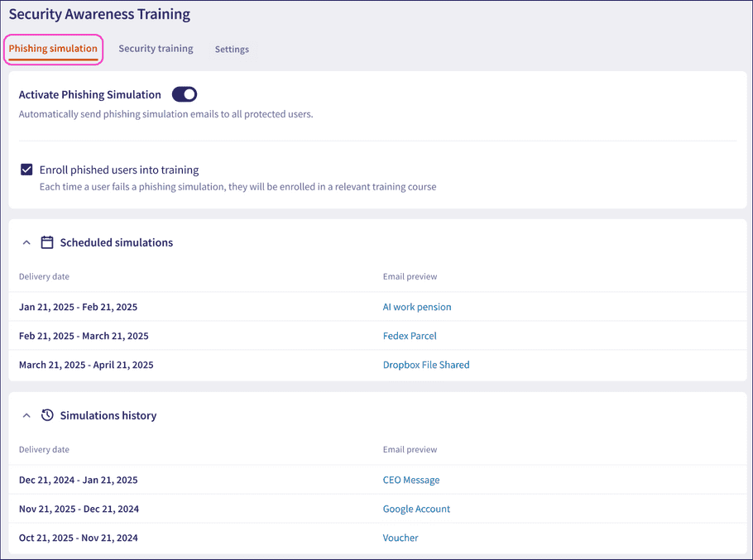Click the Security Awareness Training page title
This screenshot has height=560, width=753.
(98, 14)
